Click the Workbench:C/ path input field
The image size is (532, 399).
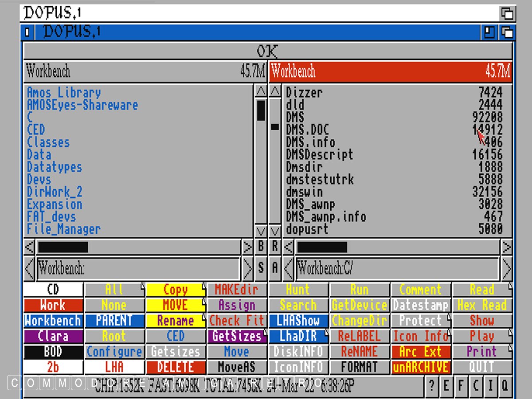[x=397, y=269]
